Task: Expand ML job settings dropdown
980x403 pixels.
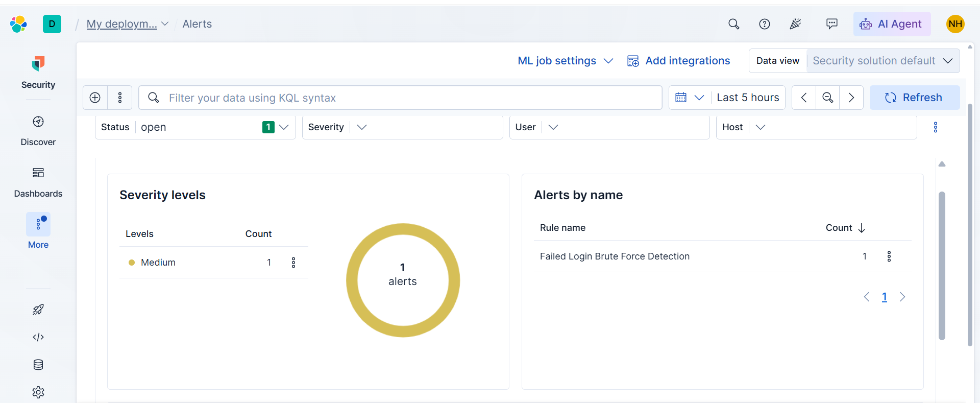Action: pyautogui.click(x=565, y=61)
